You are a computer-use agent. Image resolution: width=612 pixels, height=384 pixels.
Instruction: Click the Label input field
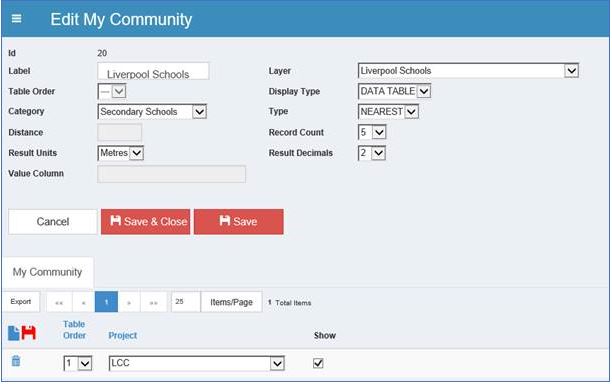point(153,71)
